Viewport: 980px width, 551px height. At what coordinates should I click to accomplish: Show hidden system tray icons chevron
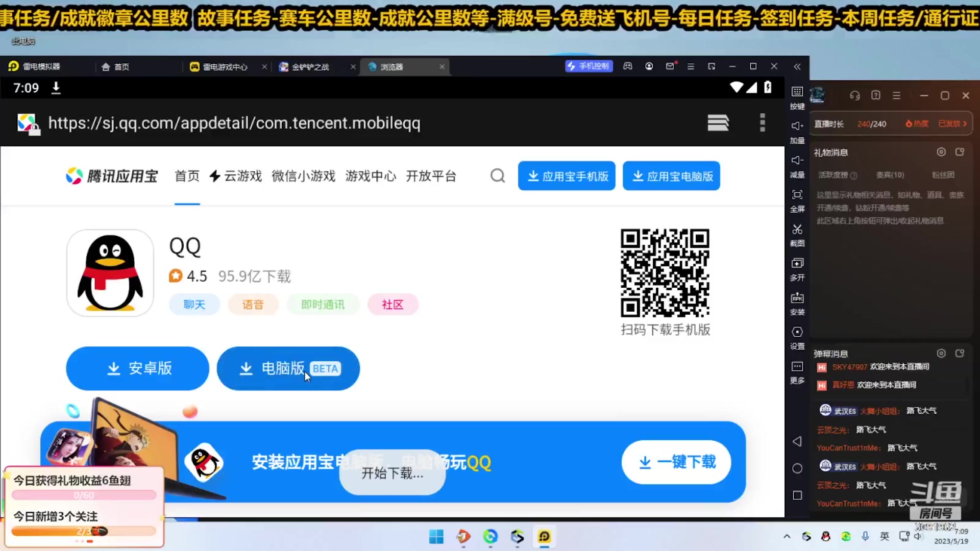tap(787, 536)
